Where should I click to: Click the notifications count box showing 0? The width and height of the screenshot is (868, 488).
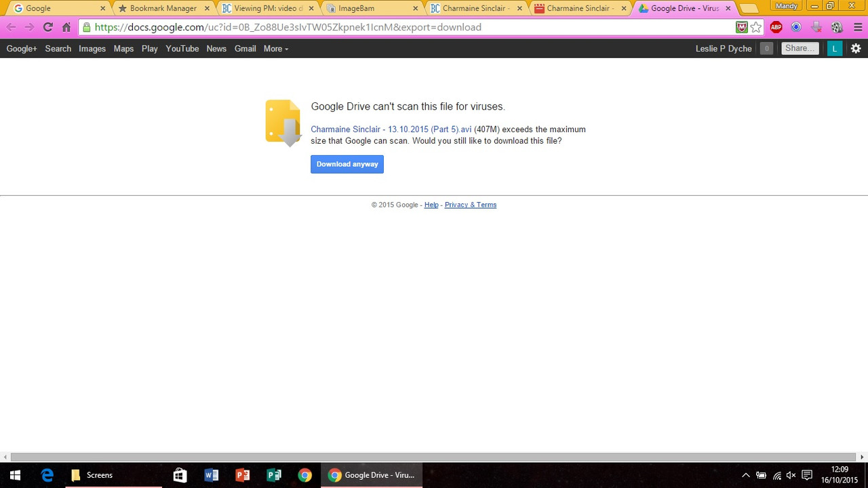pyautogui.click(x=766, y=48)
